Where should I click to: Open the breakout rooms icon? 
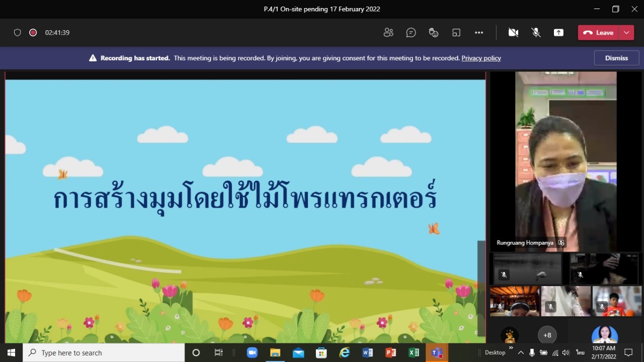click(x=456, y=33)
